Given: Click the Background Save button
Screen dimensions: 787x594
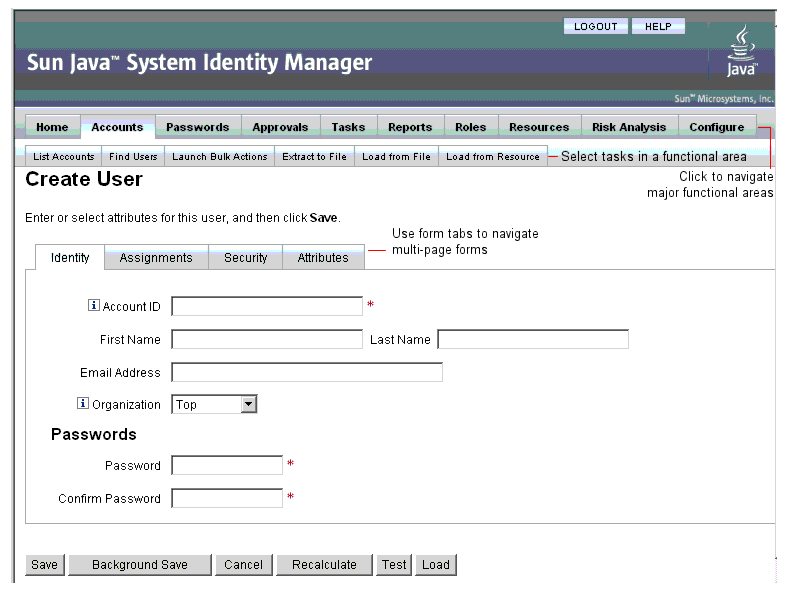Looking at the screenshot, I should click(140, 565).
